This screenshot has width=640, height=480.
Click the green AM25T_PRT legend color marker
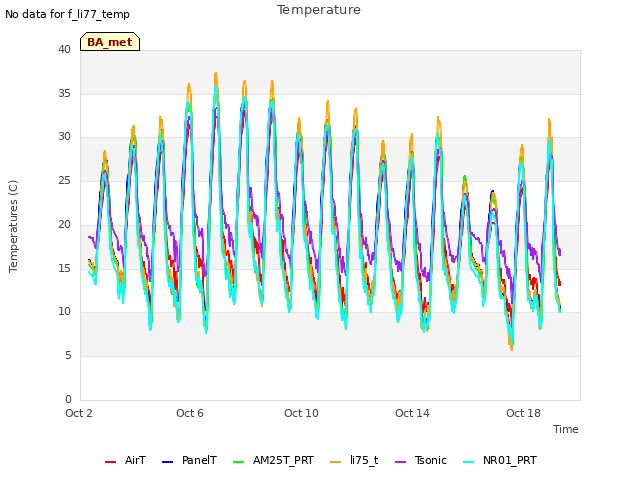click(238, 462)
